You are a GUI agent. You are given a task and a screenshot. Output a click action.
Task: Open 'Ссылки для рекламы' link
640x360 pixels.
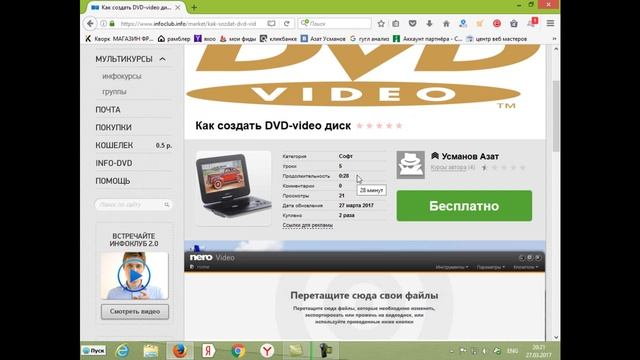308,225
